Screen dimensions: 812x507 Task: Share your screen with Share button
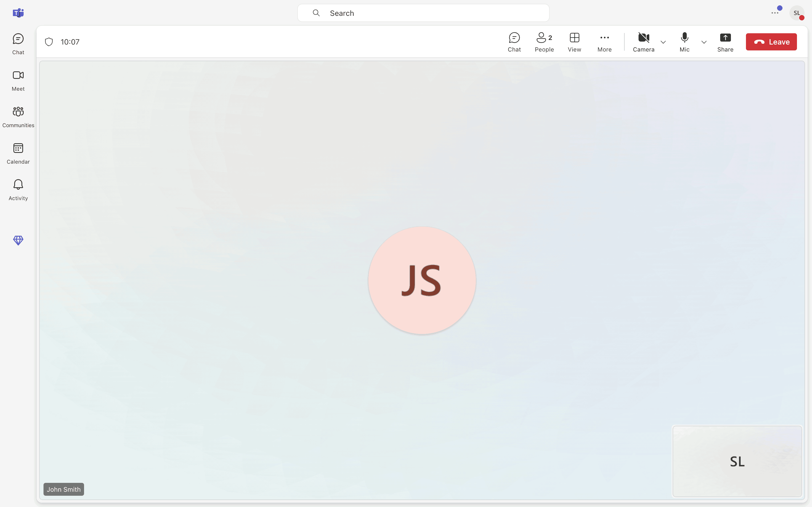coord(725,42)
